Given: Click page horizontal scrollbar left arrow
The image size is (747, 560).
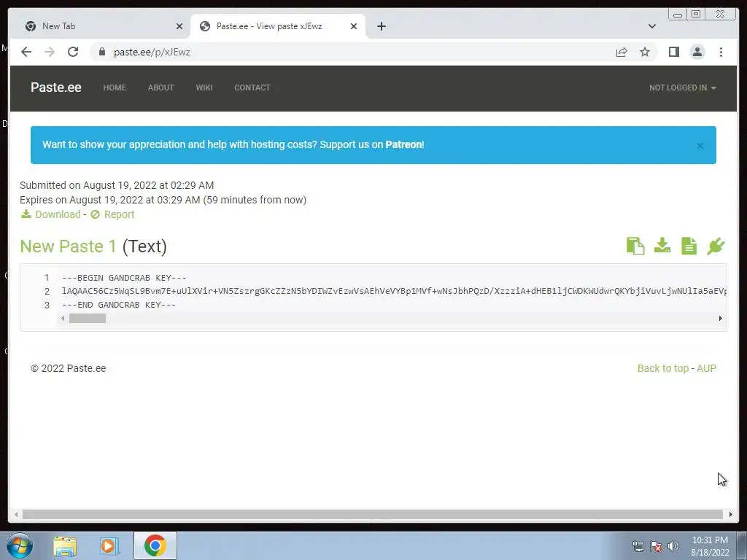Looking at the screenshot, I should pyautogui.click(x=16, y=514).
